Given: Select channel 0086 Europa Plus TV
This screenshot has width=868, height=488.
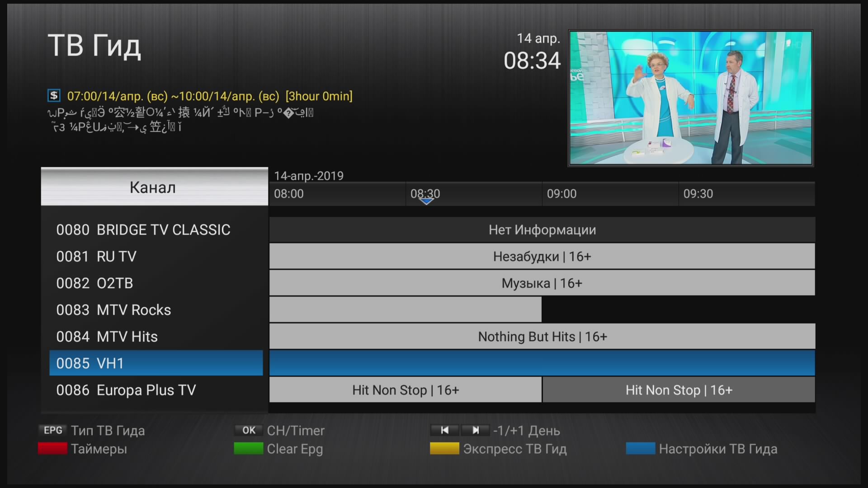Looking at the screenshot, I should (156, 389).
